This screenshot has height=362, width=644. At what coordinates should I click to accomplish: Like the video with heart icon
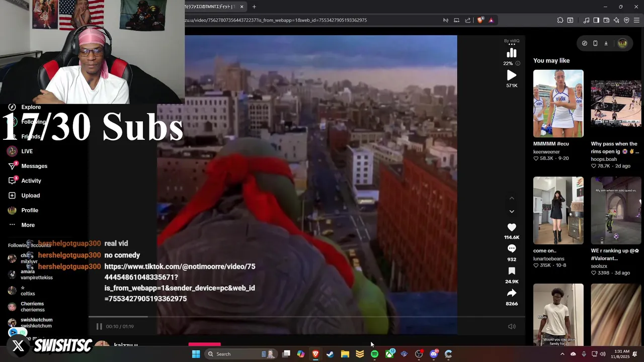512,227
